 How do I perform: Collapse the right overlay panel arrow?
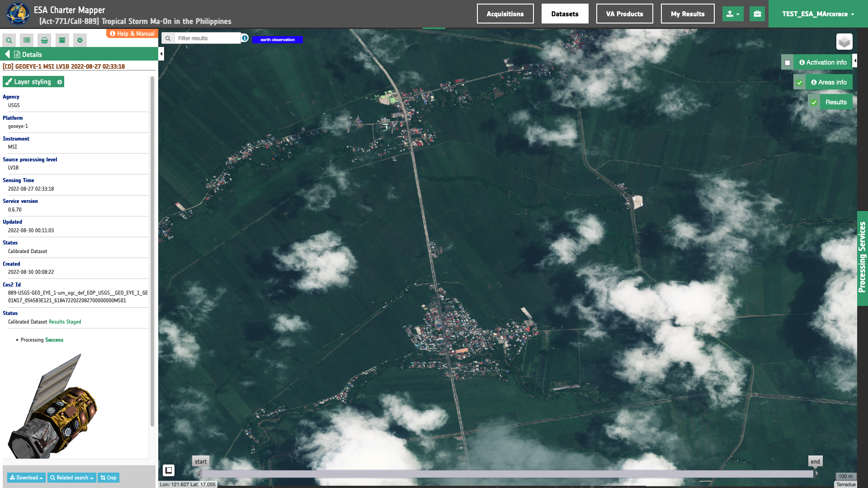click(854, 61)
